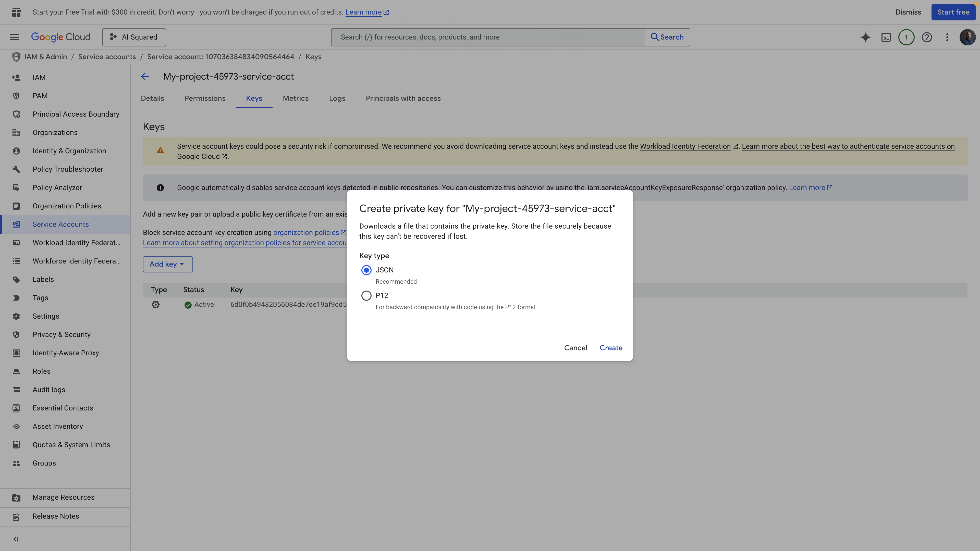Open Principals with access tab

(403, 98)
